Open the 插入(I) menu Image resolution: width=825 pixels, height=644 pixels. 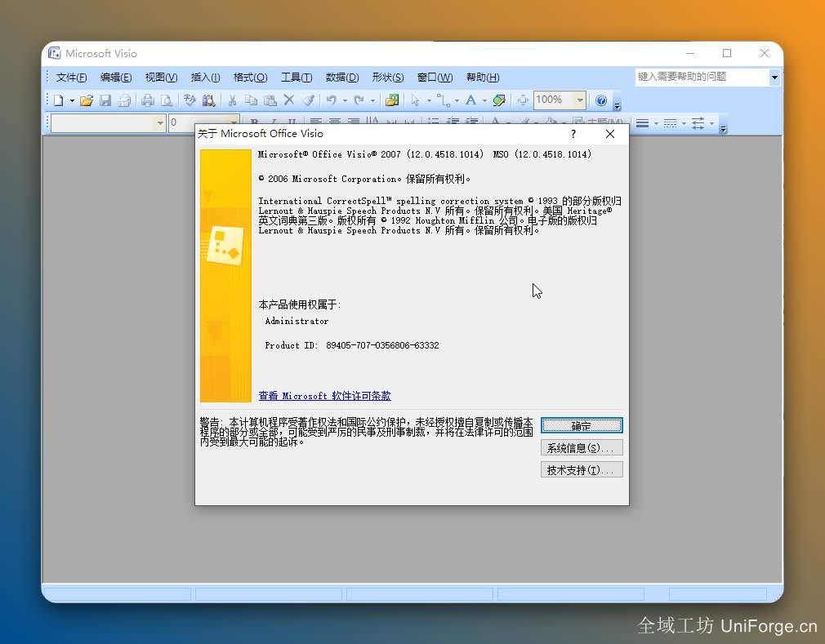[205, 78]
